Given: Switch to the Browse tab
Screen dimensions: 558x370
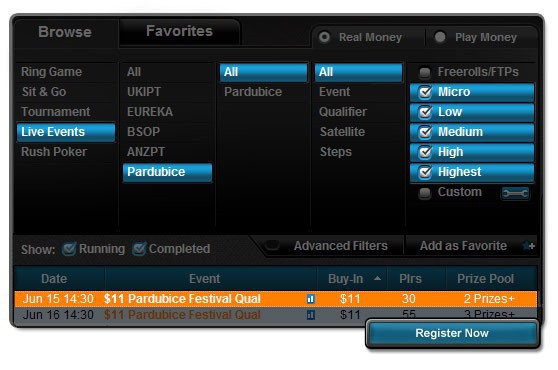Looking at the screenshot, I should pos(65,32).
